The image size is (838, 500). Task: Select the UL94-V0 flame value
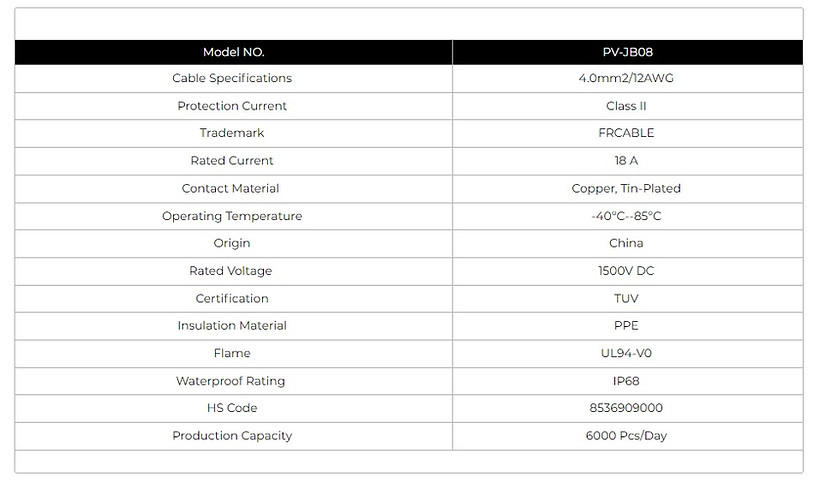626,353
